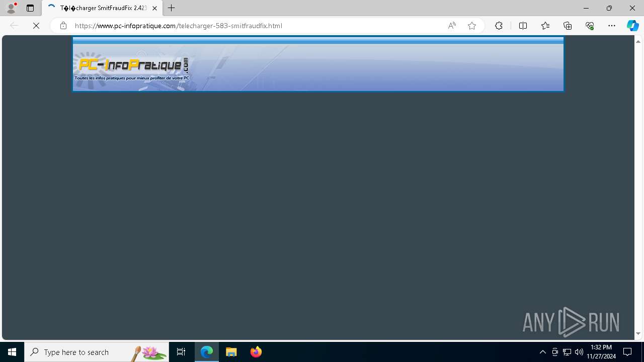The image size is (644, 362).
Task: Open Windows Start menu
Action: [x=12, y=352]
